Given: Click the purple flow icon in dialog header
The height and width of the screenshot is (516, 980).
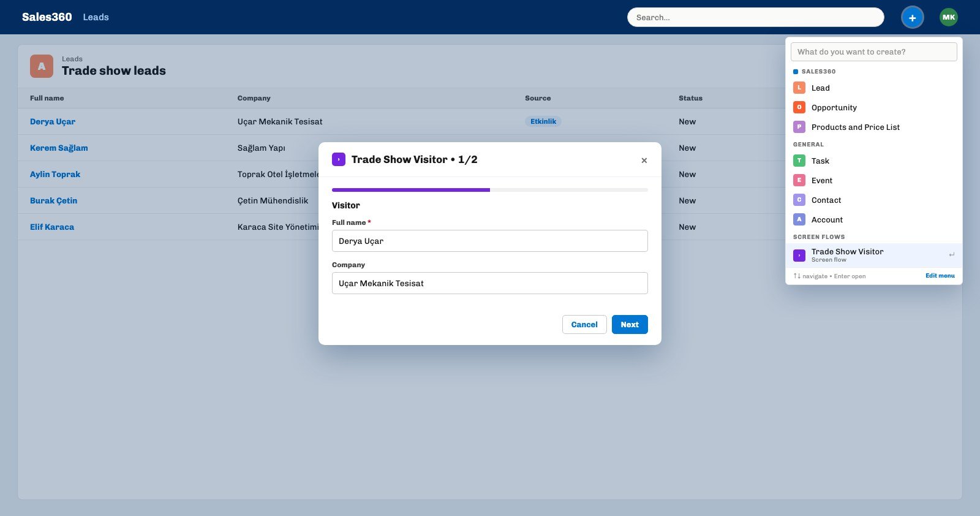Looking at the screenshot, I should (x=339, y=159).
